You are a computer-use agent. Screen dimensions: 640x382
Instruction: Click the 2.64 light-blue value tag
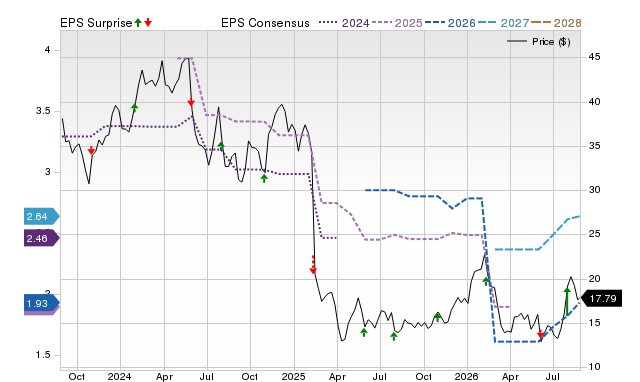click(x=42, y=216)
